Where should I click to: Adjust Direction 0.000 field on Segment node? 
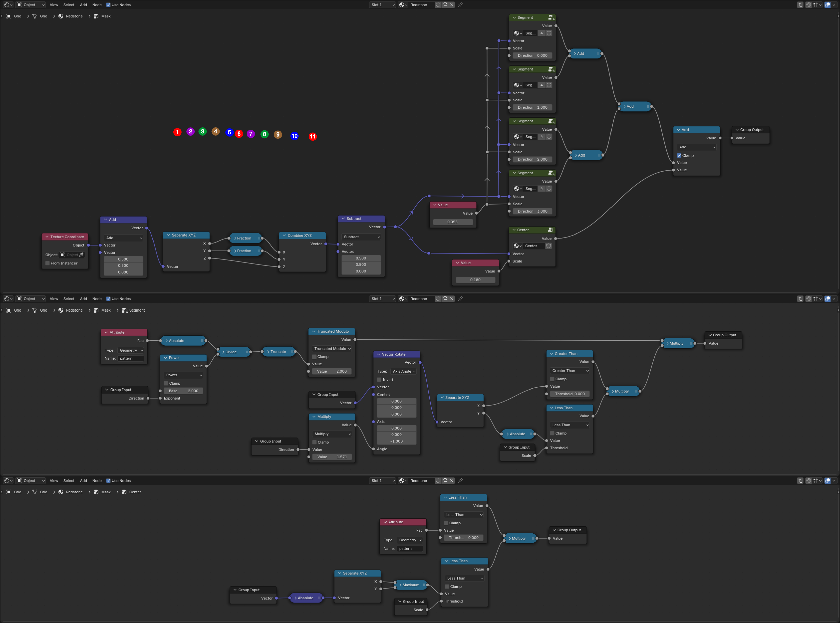pos(532,55)
